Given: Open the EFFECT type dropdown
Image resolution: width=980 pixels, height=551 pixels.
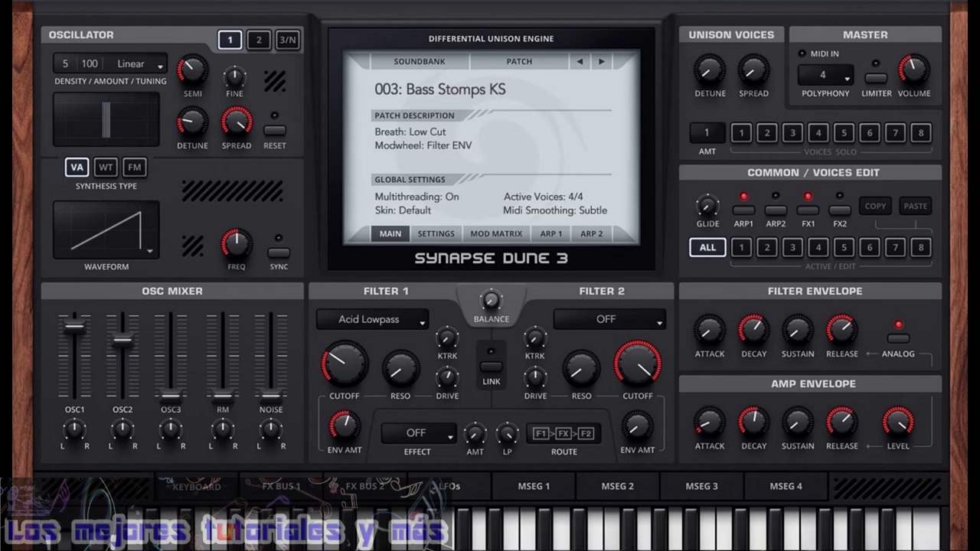Looking at the screenshot, I should point(418,433).
